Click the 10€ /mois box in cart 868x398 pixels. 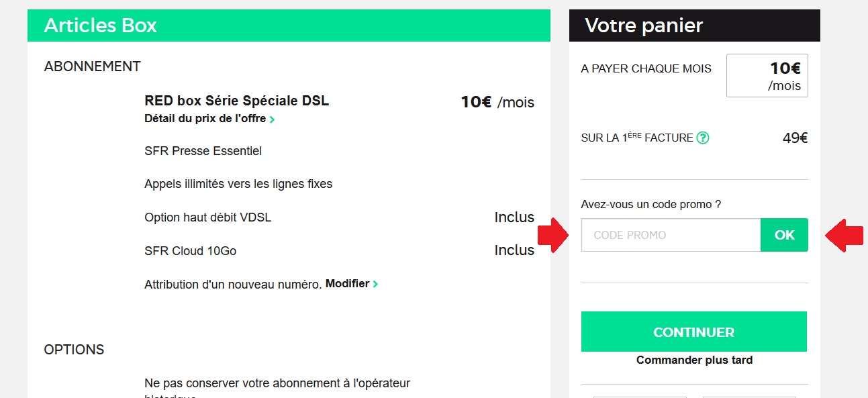pos(767,76)
